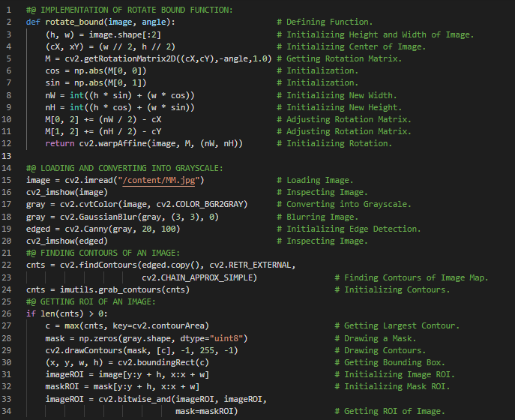Click the cv2.GaussianBlur function call

(94, 217)
